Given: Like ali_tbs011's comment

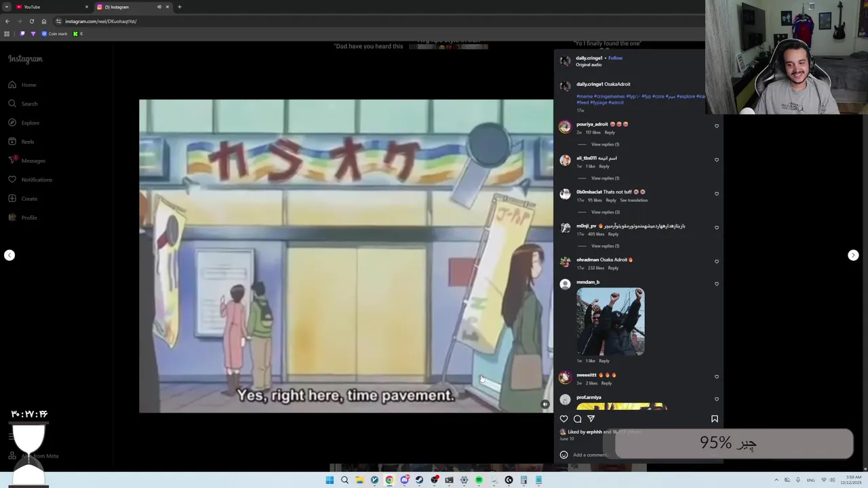Looking at the screenshot, I should click(x=716, y=160).
